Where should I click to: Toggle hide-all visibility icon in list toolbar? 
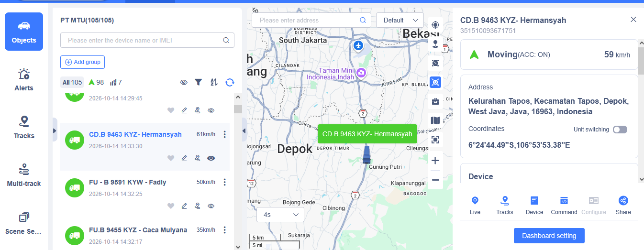pyautogui.click(x=183, y=82)
